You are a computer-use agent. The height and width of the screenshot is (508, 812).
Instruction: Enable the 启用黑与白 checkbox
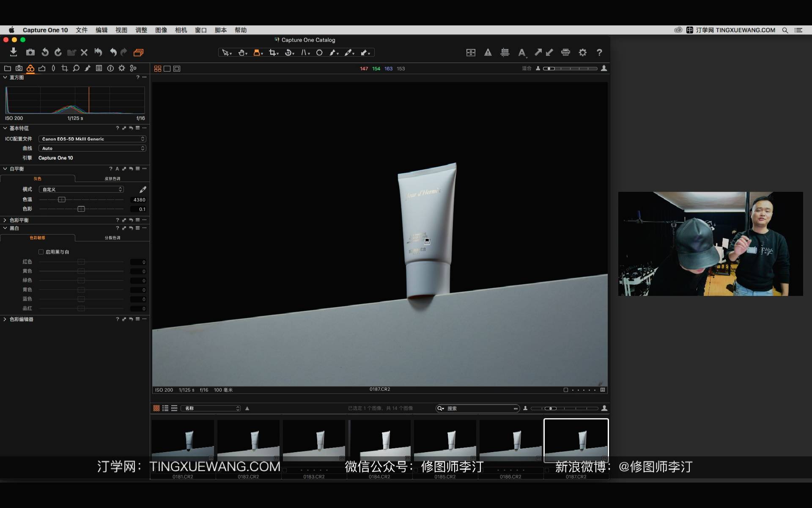[41, 252]
